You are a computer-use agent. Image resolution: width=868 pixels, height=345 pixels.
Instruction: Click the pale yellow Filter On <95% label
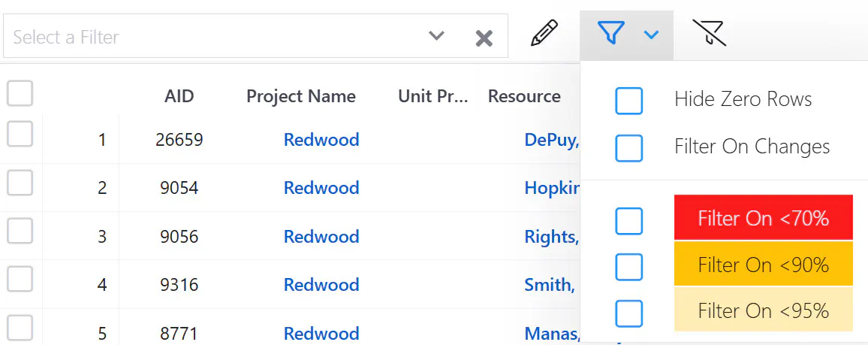click(x=764, y=310)
